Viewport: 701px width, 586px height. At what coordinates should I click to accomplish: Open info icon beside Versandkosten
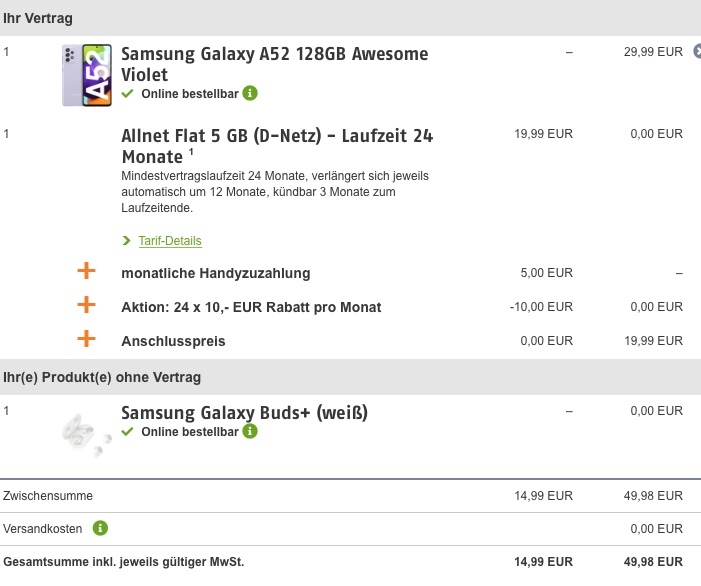click(x=100, y=528)
